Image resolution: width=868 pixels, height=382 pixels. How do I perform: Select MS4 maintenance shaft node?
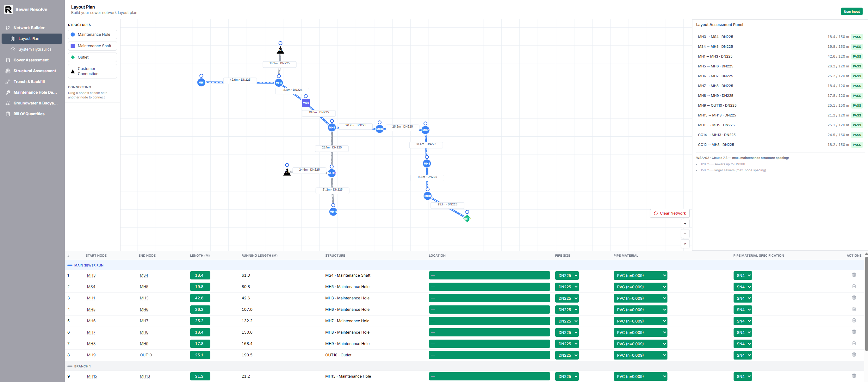(x=306, y=103)
